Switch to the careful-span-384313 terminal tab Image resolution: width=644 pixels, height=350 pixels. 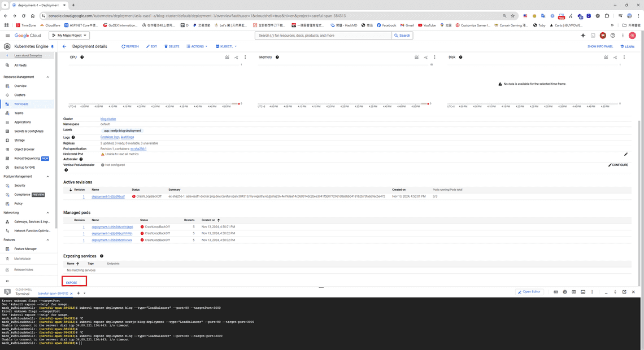53,294
